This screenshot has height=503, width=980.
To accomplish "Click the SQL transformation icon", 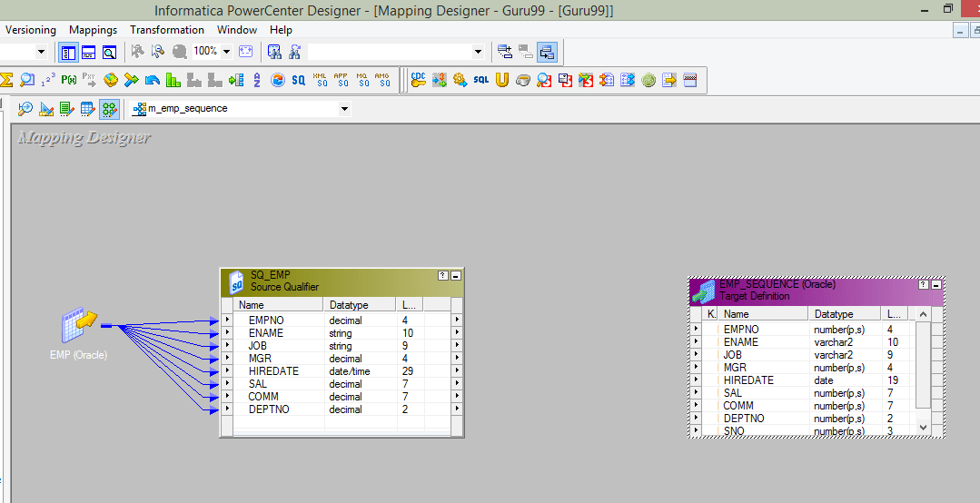I will [x=480, y=80].
